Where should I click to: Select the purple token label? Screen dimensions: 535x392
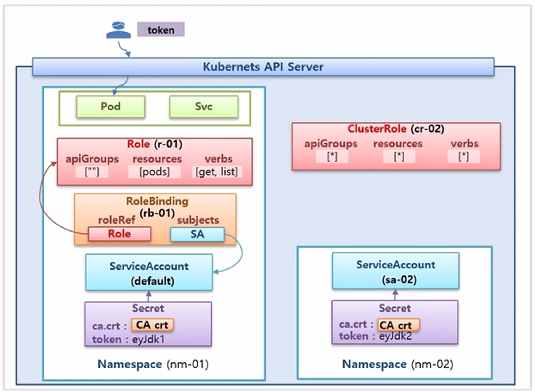point(161,29)
